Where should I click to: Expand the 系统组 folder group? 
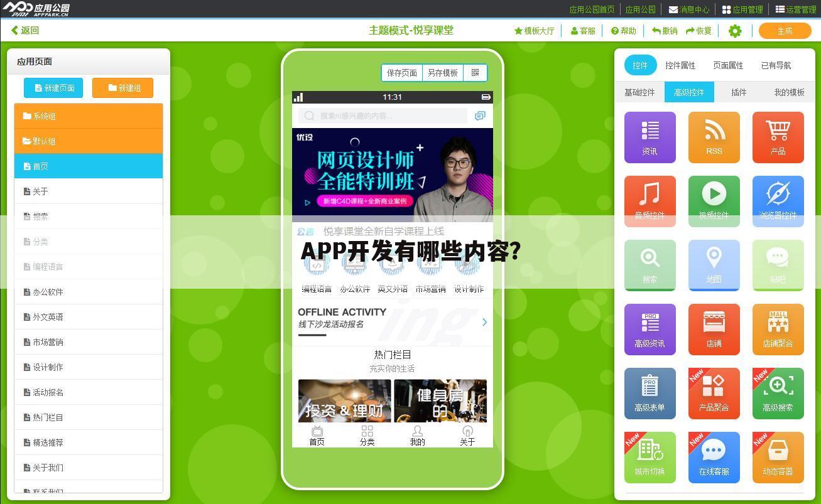[89, 116]
